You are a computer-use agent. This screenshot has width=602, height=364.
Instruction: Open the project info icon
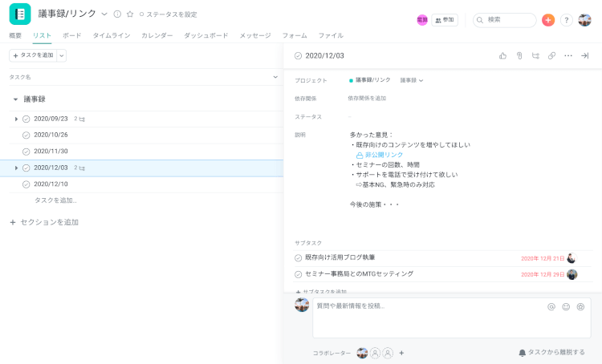pos(117,14)
